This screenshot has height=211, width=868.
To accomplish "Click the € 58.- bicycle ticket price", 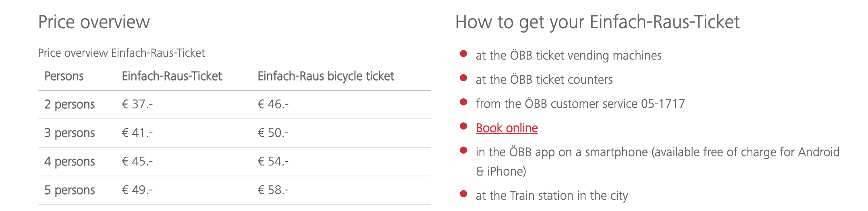I will coord(273,190).
